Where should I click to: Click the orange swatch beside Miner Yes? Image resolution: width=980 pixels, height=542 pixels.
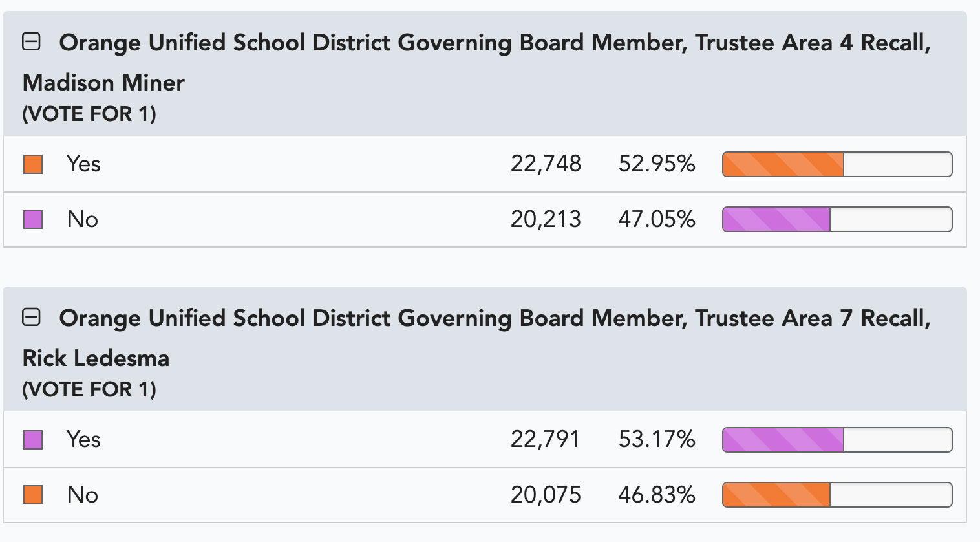tap(33, 164)
